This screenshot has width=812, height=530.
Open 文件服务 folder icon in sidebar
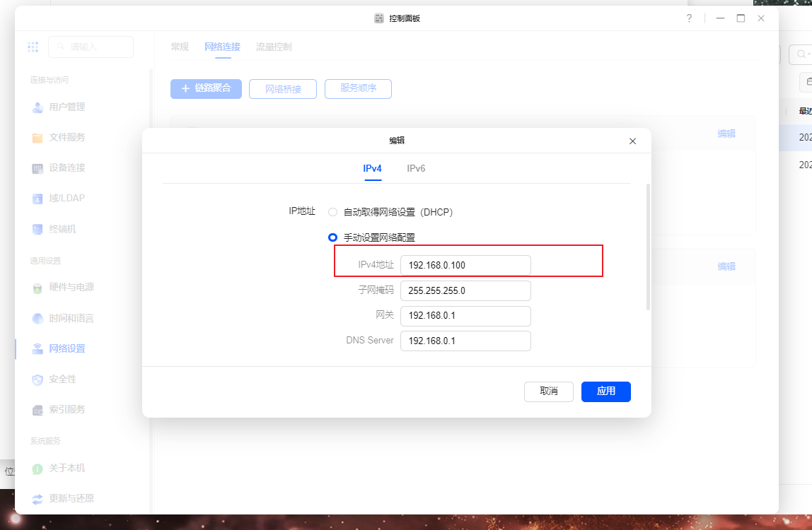click(x=37, y=138)
